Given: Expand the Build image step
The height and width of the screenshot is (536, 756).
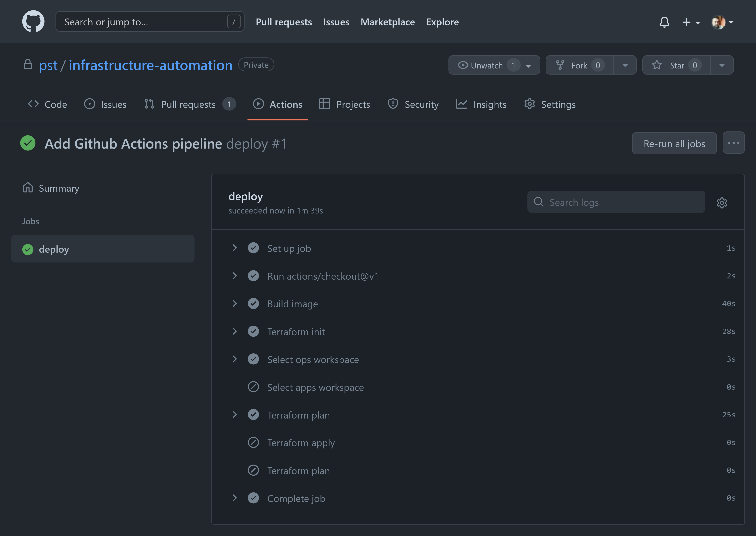Looking at the screenshot, I should point(235,304).
